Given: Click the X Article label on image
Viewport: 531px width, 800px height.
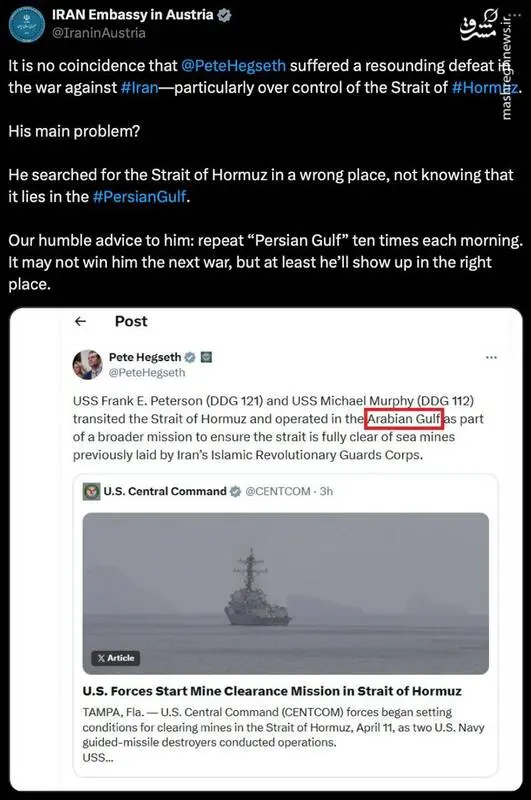Looking at the screenshot, I should click(x=116, y=658).
